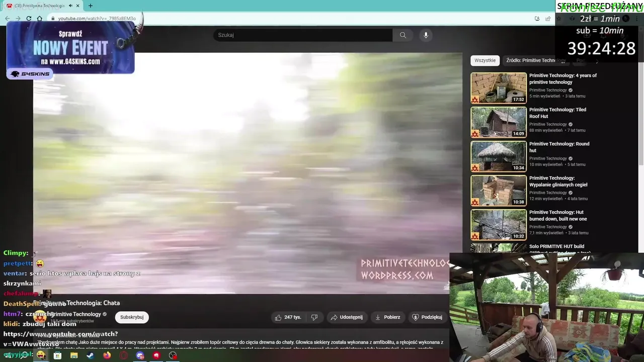Viewport: 644px width, 362px height.
Task: Open Discord from the taskbar
Action: (140, 355)
